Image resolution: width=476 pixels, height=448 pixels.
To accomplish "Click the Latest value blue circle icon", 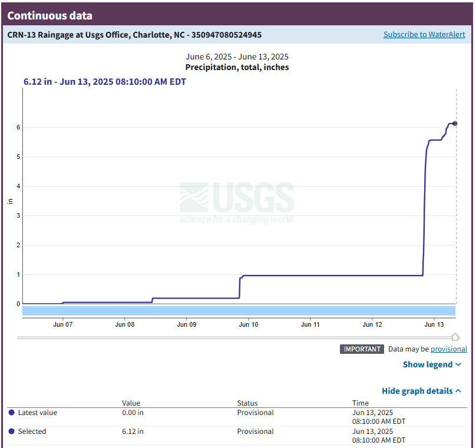I will 12,413.
